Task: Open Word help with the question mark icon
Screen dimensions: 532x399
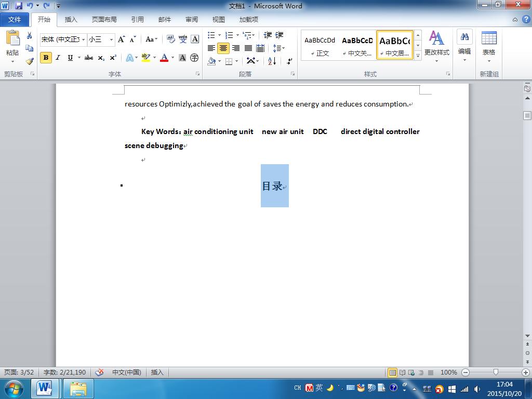Action: pos(526,19)
